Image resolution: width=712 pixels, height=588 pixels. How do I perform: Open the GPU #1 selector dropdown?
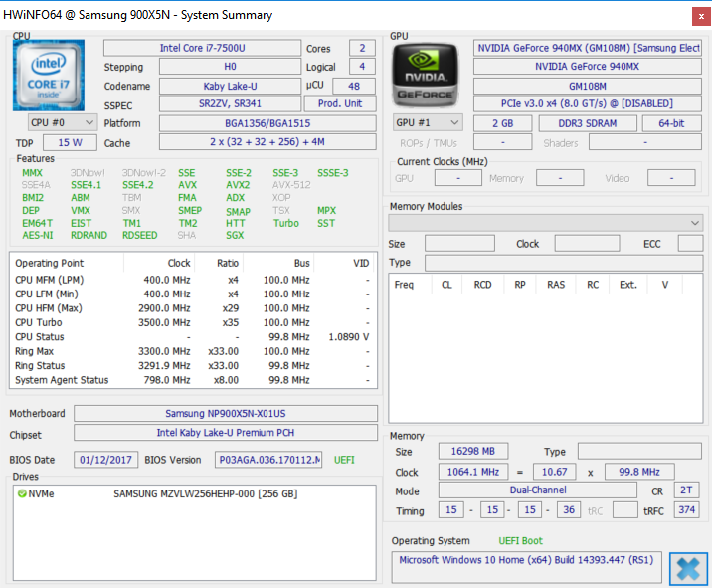[x=428, y=122]
